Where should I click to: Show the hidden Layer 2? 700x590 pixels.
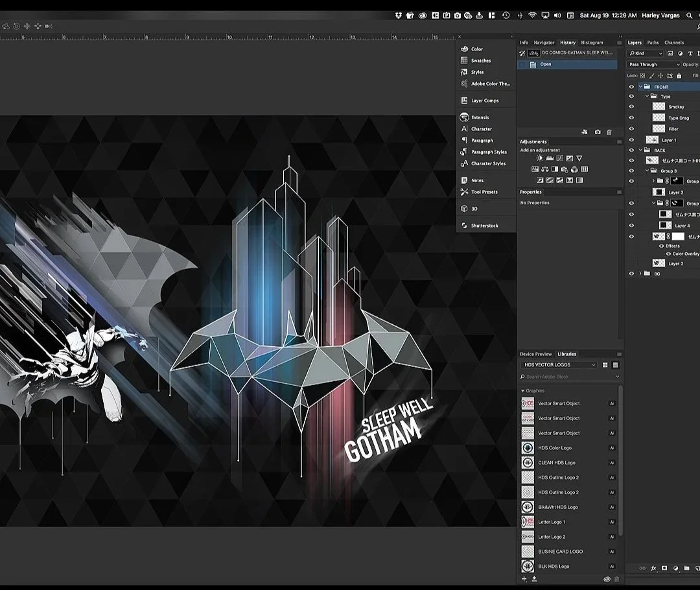coord(631,263)
